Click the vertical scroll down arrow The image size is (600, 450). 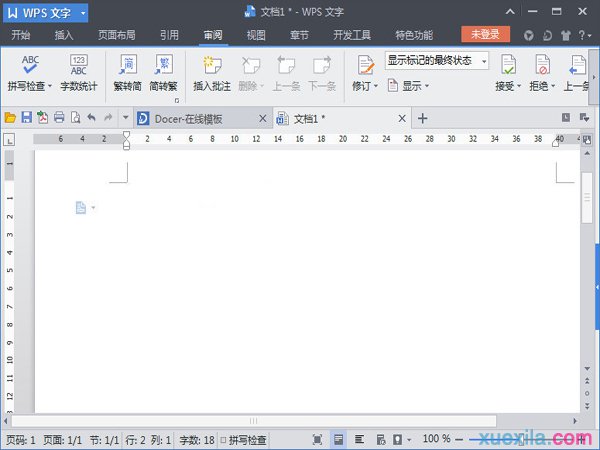587,368
